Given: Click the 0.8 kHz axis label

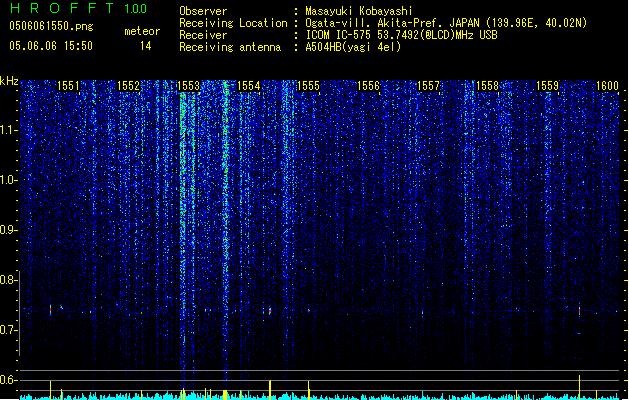Looking at the screenshot, I should pos(9,280).
